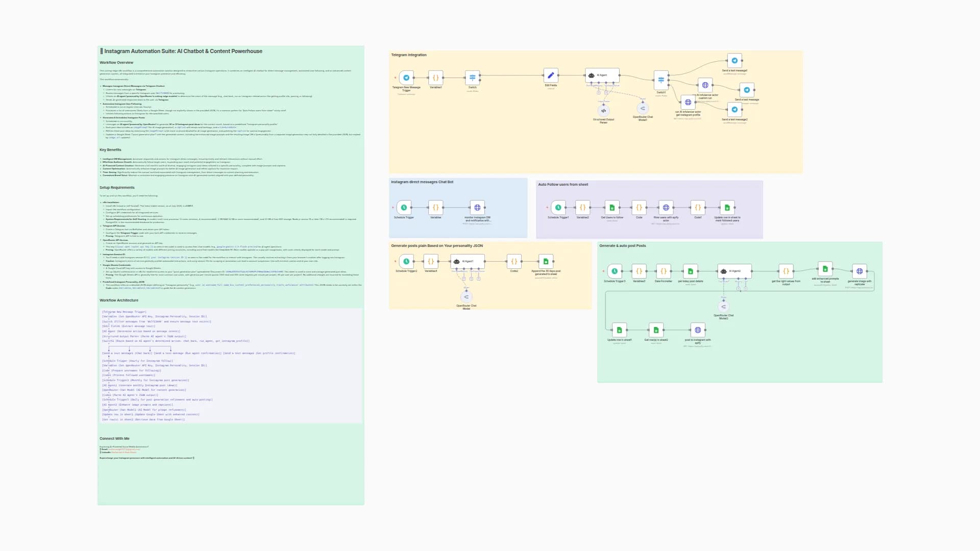Open the 'Send a test message2' Telegram node

(734, 109)
